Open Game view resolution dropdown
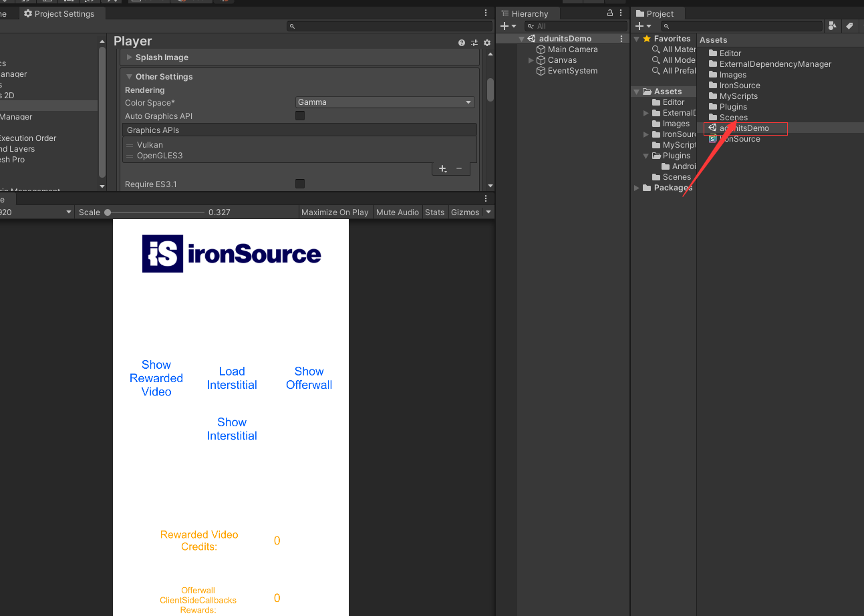The image size is (864, 616). (37, 212)
